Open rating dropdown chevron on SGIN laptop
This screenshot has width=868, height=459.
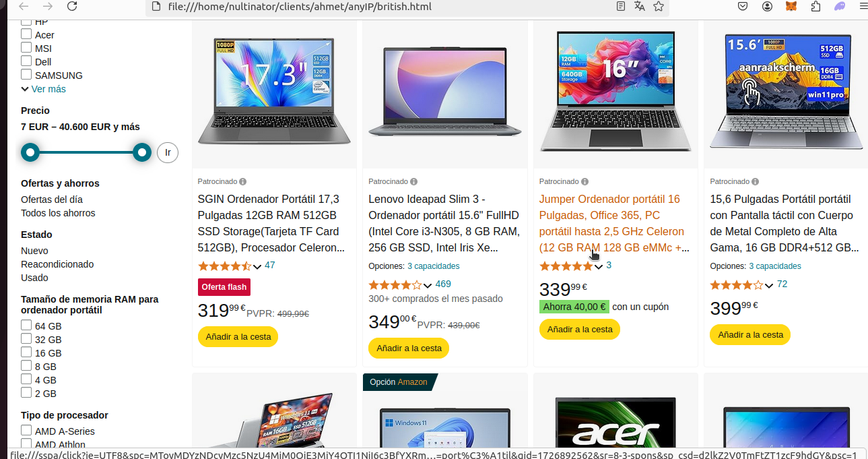pos(257,266)
